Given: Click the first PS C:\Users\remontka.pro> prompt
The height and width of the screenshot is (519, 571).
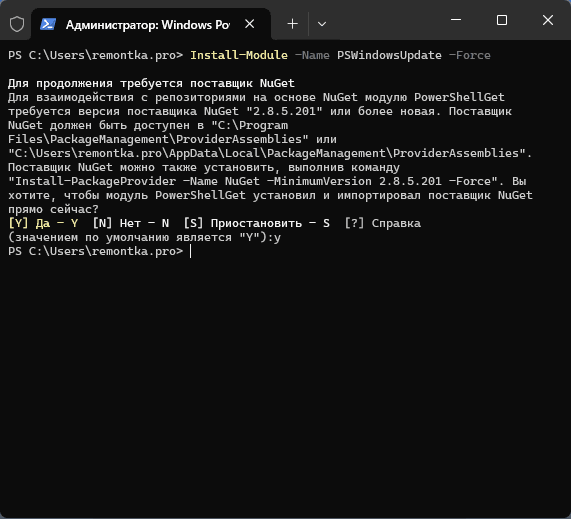Looking at the screenshot, I should pos(95,55).
